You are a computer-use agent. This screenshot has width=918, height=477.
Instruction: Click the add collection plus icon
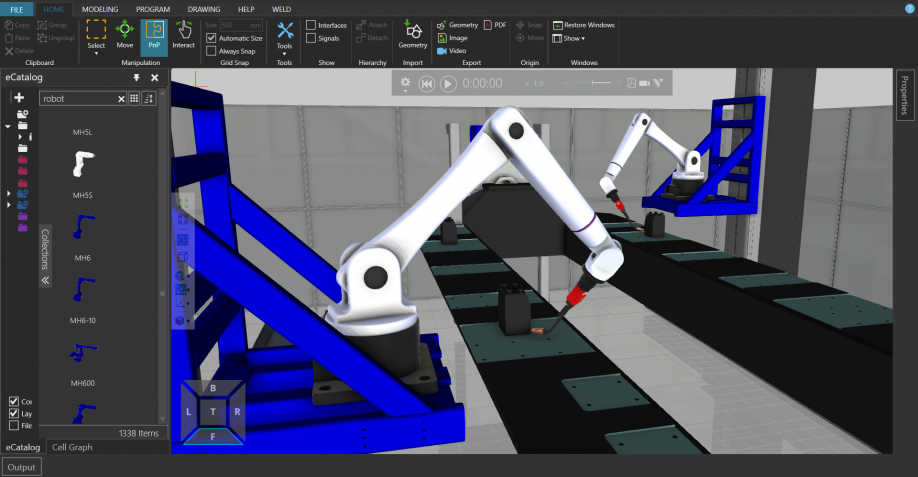coord(19,98)
